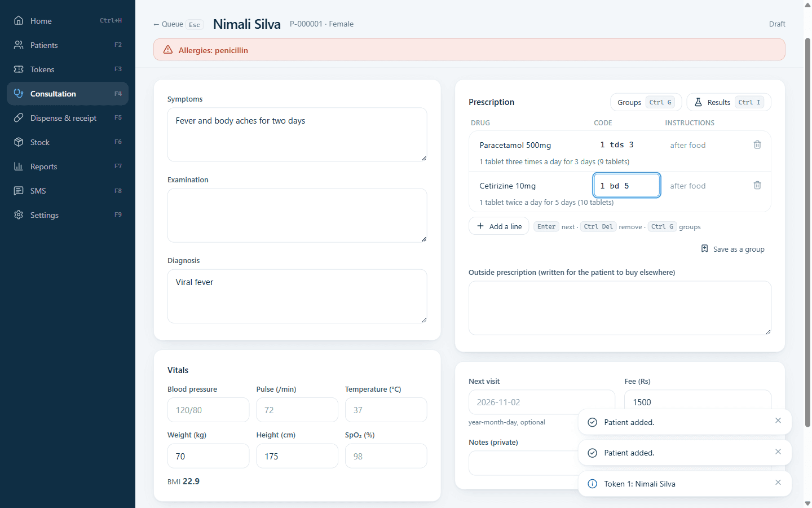Delete the Cetirizine 10mg prescription line
This screenshot has height=508, width=812.
(757, 186)
